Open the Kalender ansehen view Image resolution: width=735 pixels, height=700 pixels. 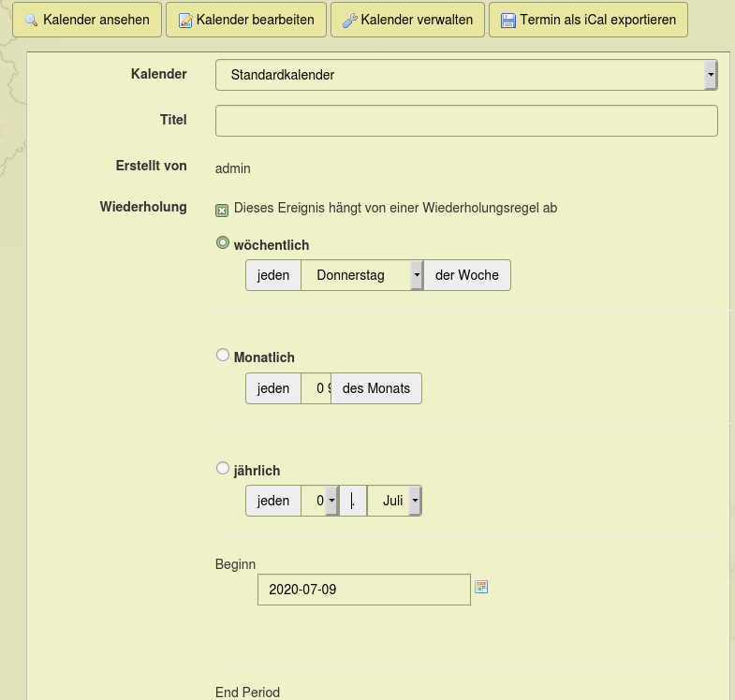point(87,20)
